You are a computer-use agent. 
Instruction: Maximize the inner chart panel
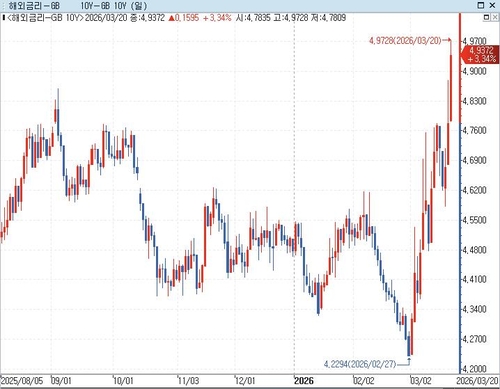(486, 17)
